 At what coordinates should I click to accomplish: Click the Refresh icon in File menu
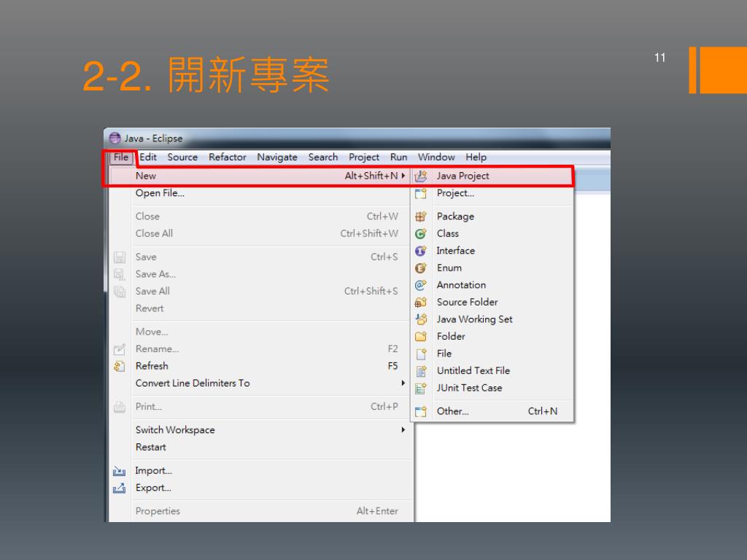(119, 366)
